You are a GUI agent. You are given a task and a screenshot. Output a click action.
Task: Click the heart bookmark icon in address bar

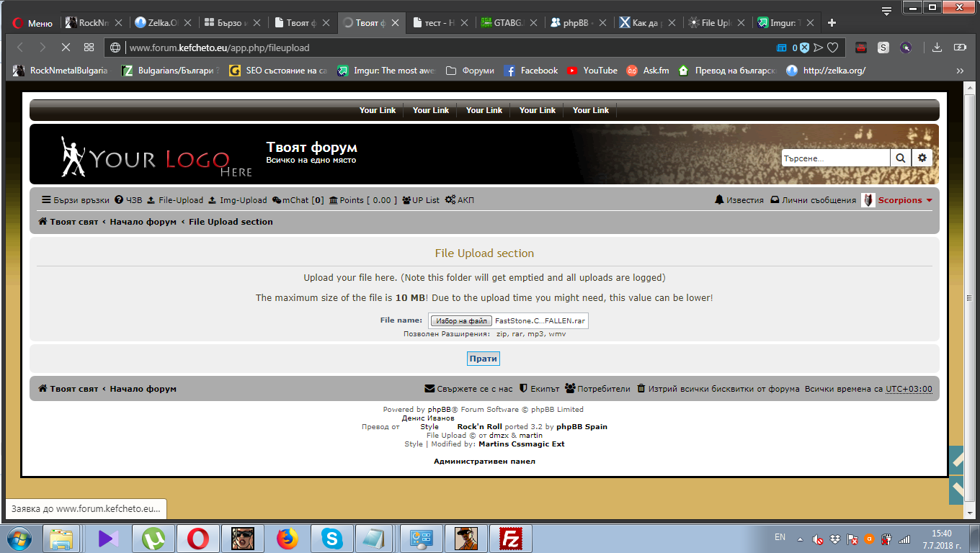[833, 48]
